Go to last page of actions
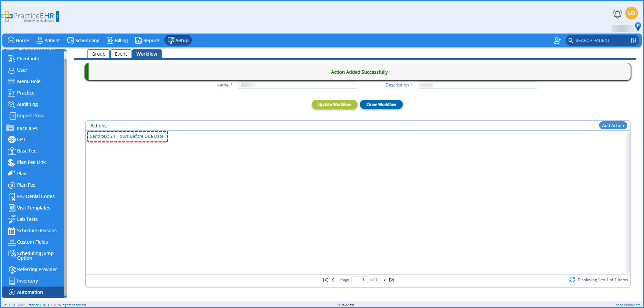The image size is (644, 308). (x=392, y=280)
